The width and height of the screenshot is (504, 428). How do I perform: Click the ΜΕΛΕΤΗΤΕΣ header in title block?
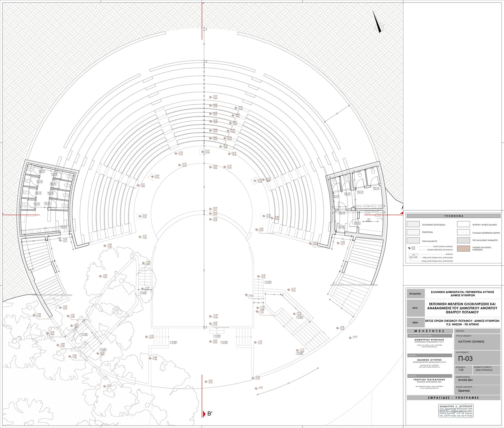[x=429, y=331]
